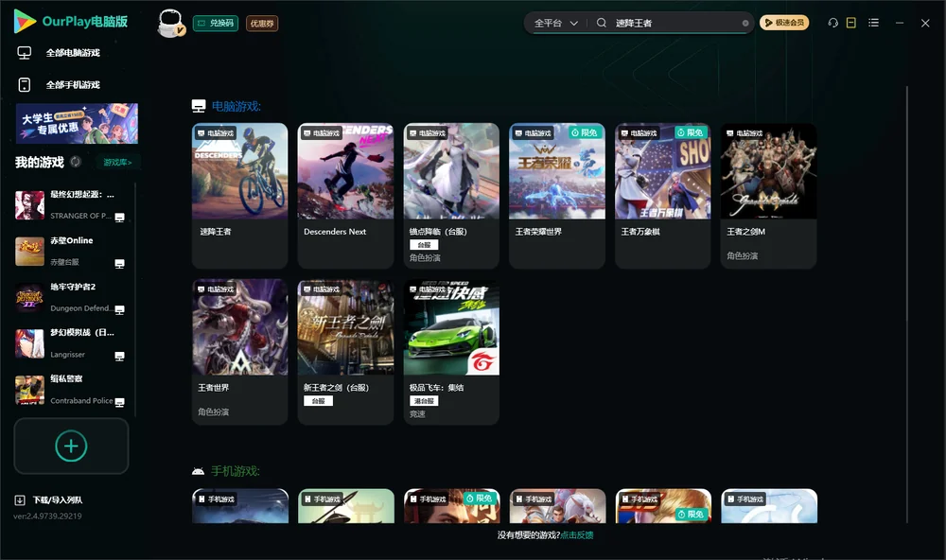Expand the 全平台 platform dropdown

555,23
